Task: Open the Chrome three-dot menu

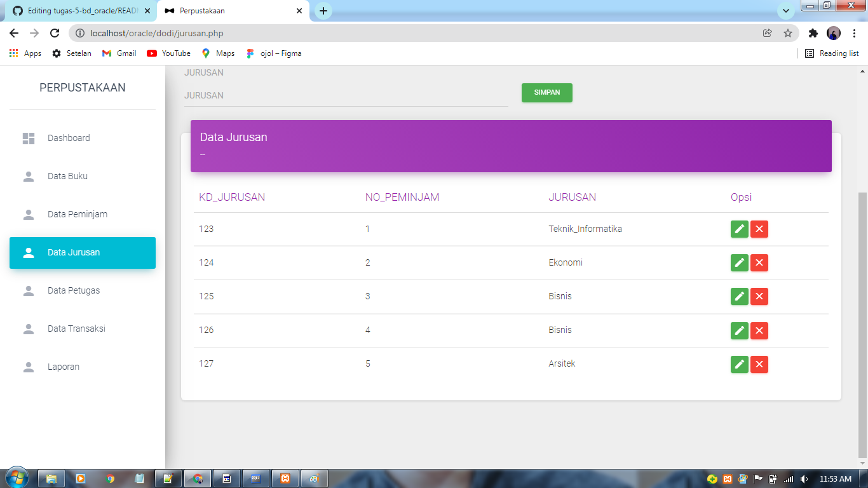Action: 855,32
